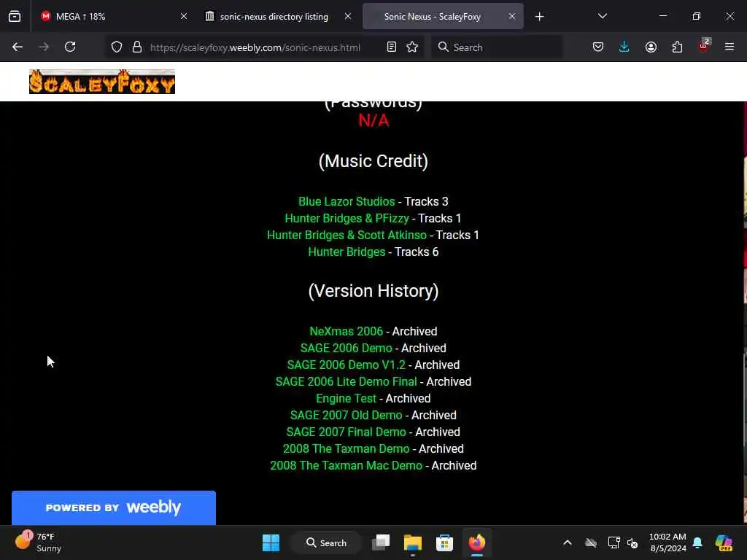Save page to Pocket
Viewport: 747px width, 560px height.
[598, 47]
